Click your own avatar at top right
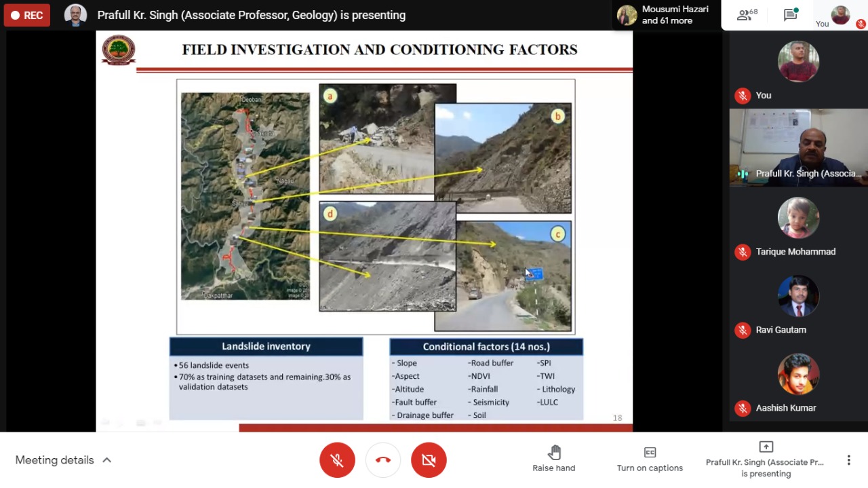The height and width of the screenshot is (488, 868). coord(840,14)
